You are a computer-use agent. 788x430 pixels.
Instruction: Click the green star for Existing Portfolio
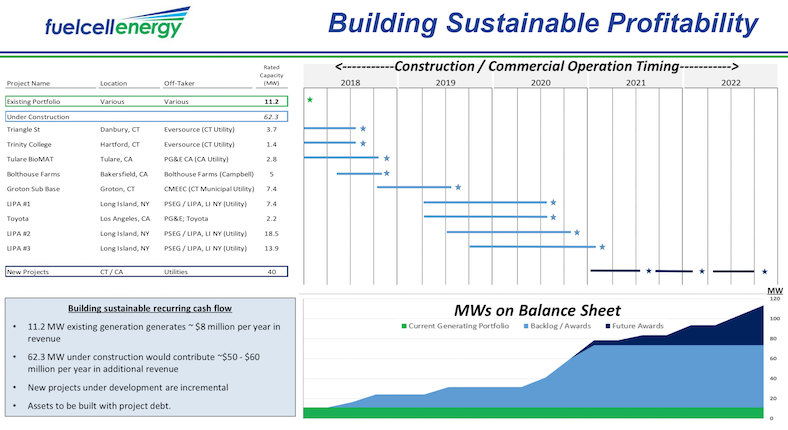[310, 100]
